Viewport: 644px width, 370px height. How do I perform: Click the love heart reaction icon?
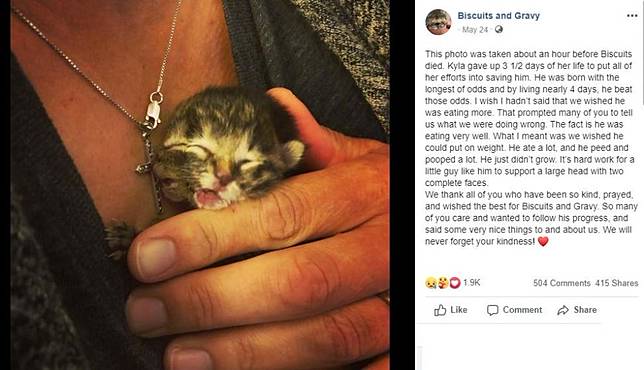[455, 283]
